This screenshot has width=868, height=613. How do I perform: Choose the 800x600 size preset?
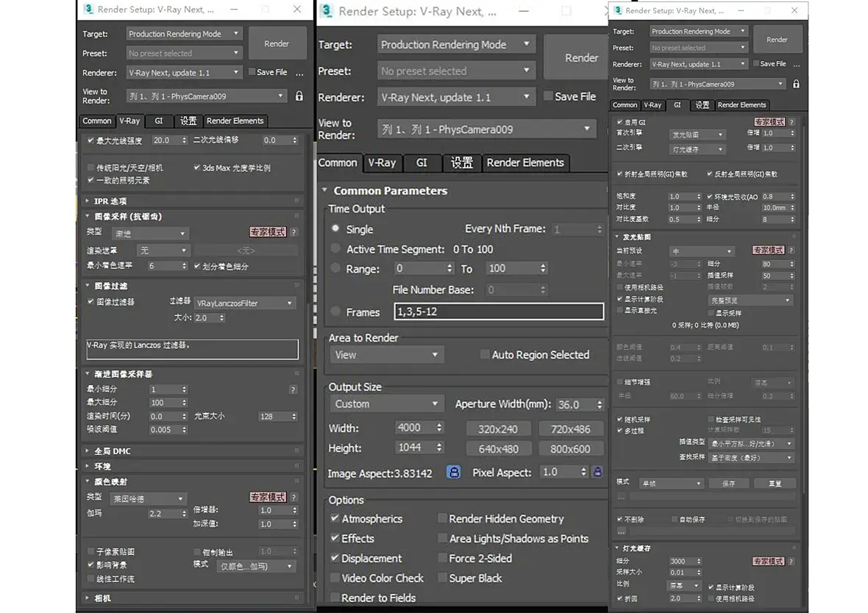pos(570,449)
